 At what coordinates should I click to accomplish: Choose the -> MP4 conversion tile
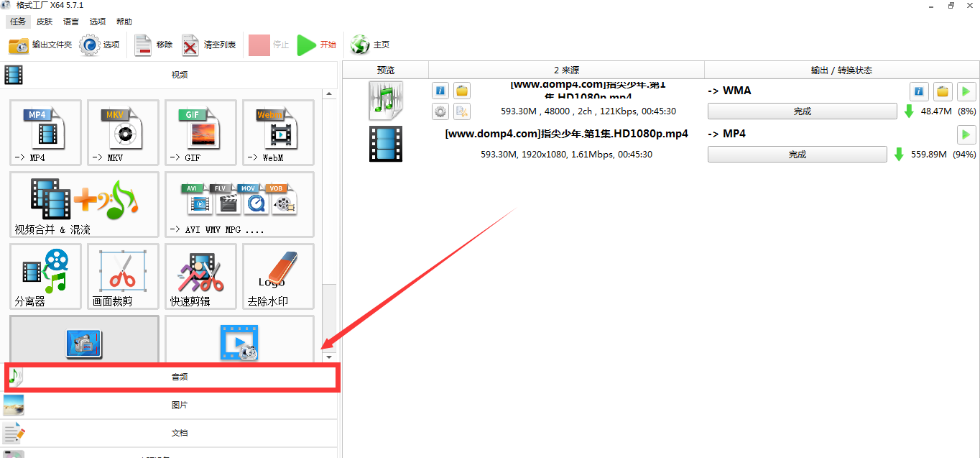point(45,133)
